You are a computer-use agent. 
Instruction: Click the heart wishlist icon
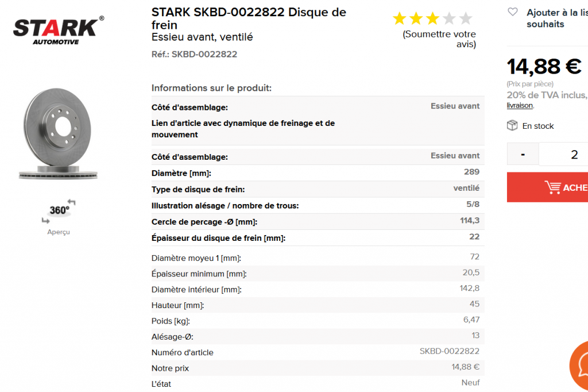click(513, 12)
